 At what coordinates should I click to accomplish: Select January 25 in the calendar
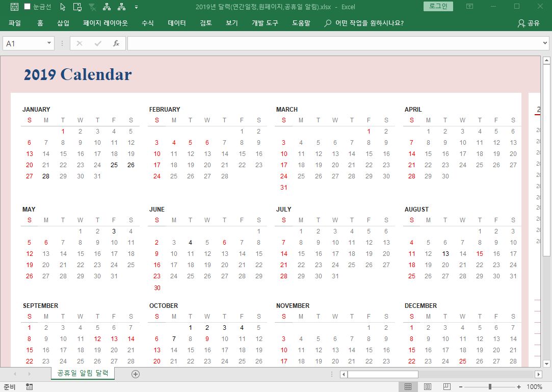pyautogui.click(x=114, y=165)
